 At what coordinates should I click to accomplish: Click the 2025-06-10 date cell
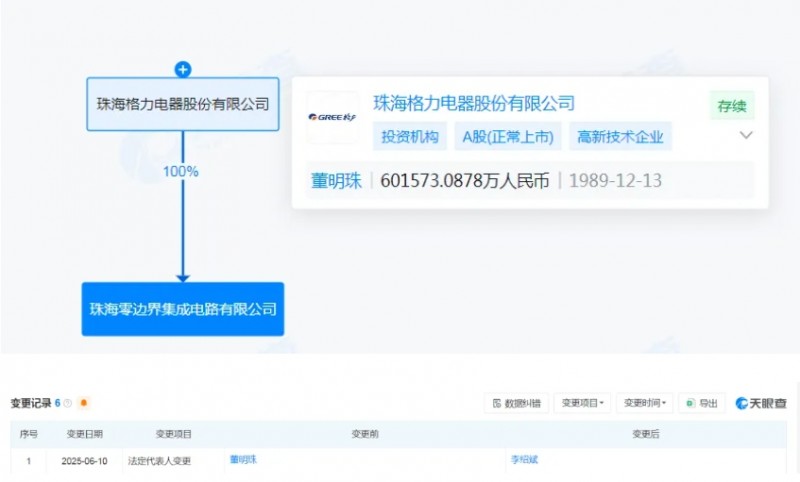84,461
